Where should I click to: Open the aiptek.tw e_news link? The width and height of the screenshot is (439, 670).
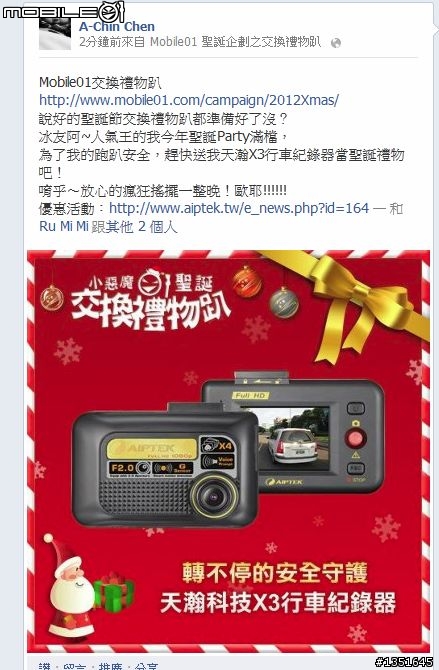tap(239, 208)
